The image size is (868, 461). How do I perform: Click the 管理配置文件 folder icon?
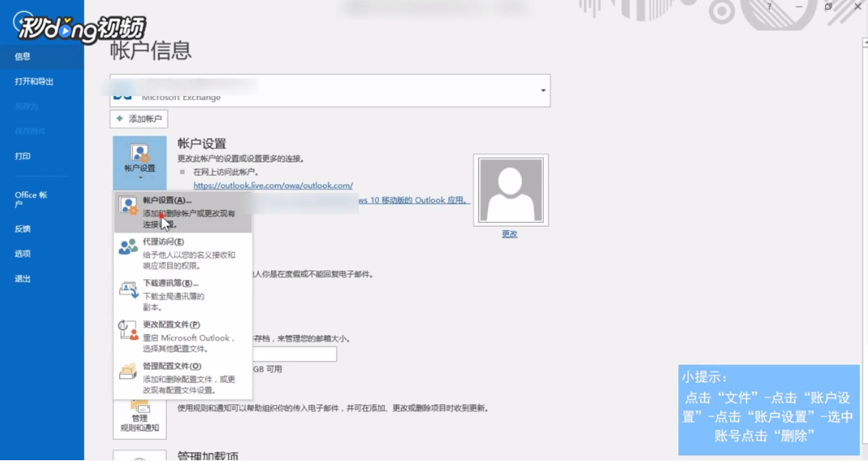[x=128, y=371]
